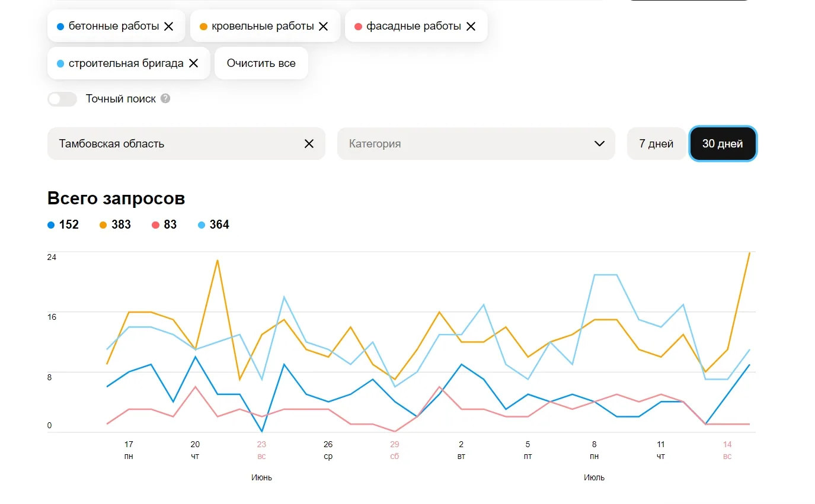
Task: Remove the бетонные работы tag
Action: tap(168, 26)
